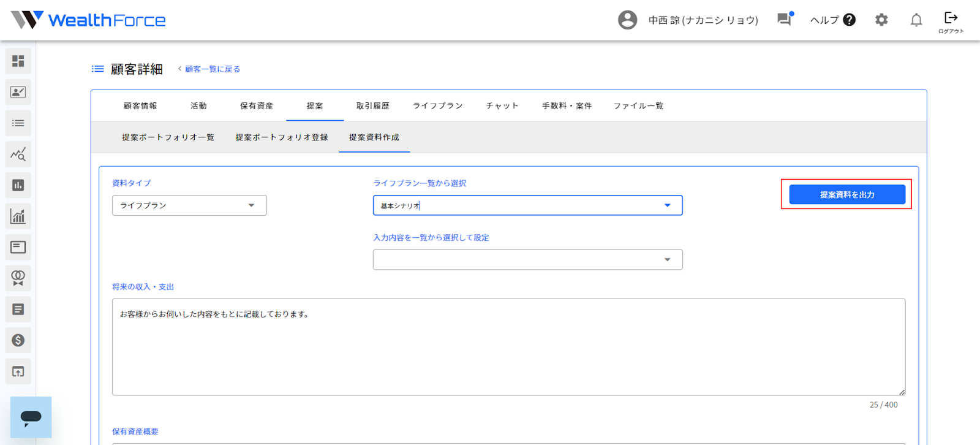Image resolution: width=980 pixels, height=445 pixels.
Task: Switch to the 保有資産 tab
Action: pos(257,106)
